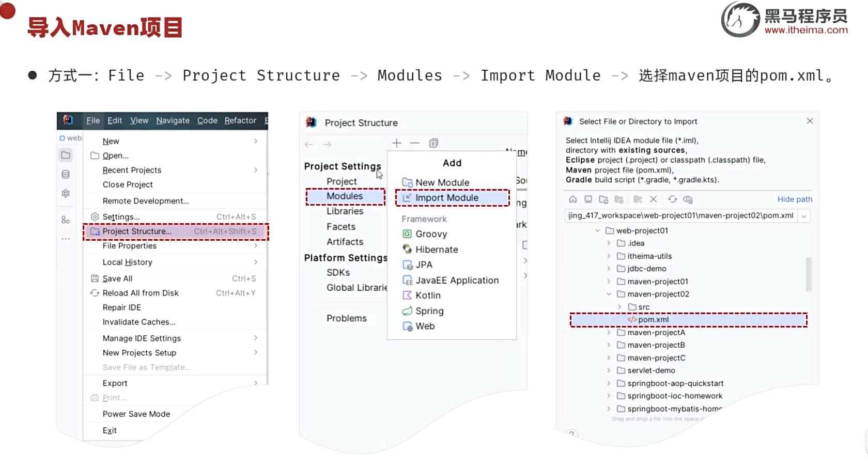The image size is (868, 468).
Task: Expand the Local History submenu
Action: [256, 262]
